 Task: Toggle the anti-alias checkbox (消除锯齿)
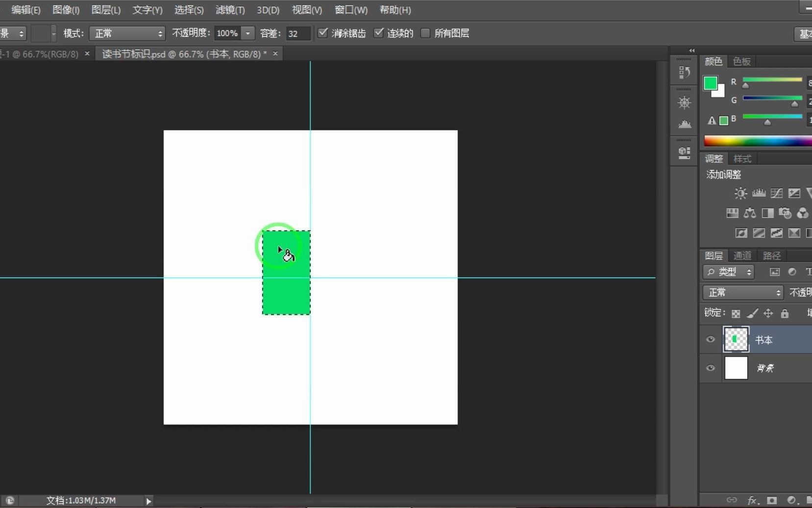322,33
